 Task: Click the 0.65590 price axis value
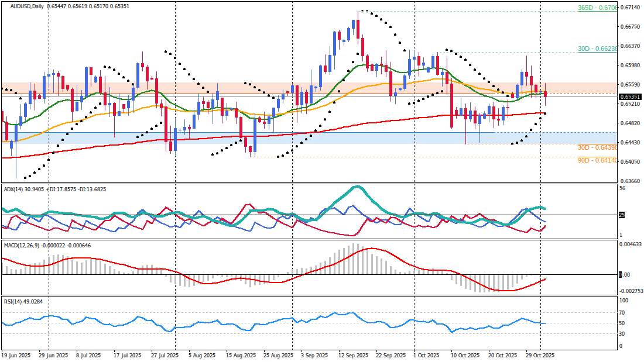tap(630, 85)
